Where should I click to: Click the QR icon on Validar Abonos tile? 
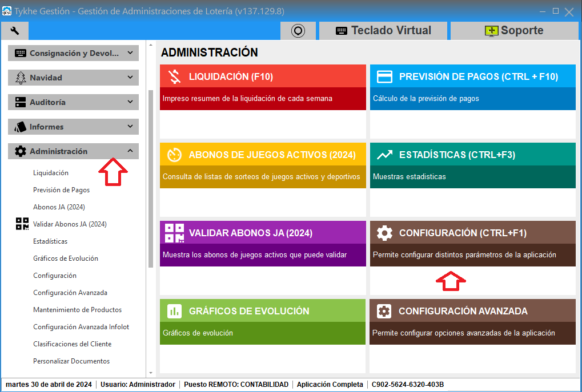(x=174, y=233)
